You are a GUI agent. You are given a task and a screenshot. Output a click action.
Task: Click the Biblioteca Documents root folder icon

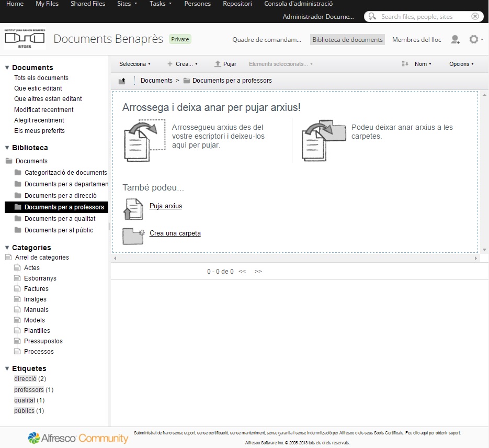[x=9, y=161]
